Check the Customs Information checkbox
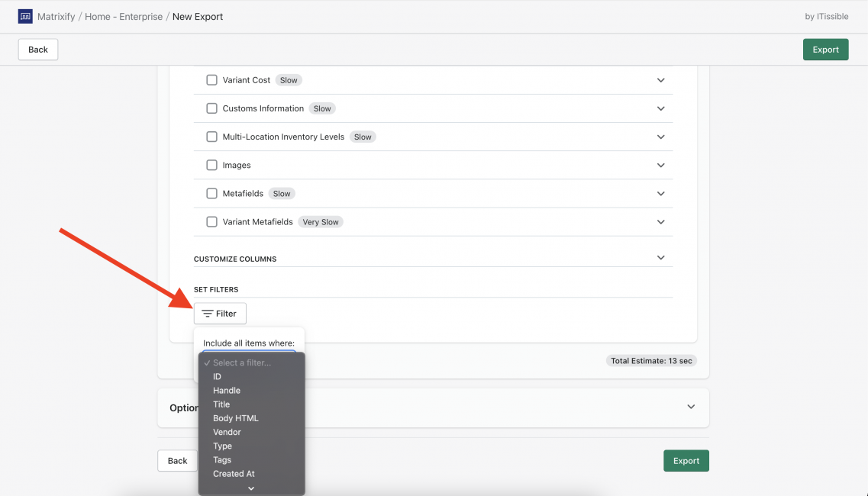The height and width of the screenshot is (496, 868). click(211, 108)
